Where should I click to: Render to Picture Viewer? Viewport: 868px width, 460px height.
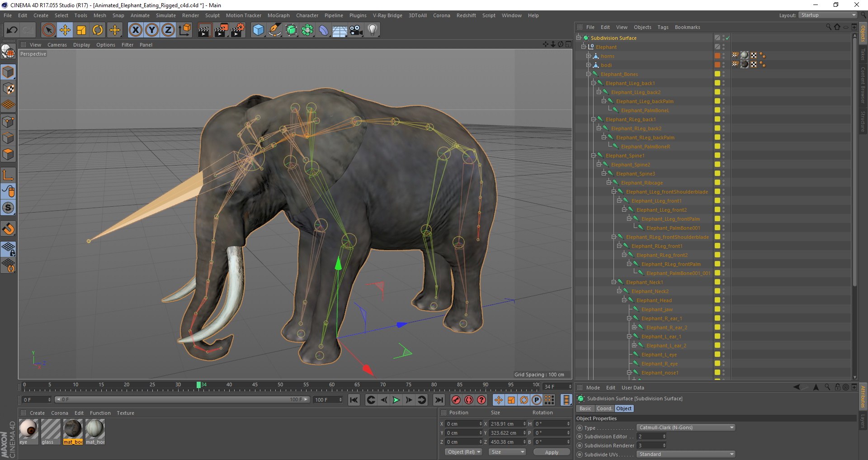point(221,30)
